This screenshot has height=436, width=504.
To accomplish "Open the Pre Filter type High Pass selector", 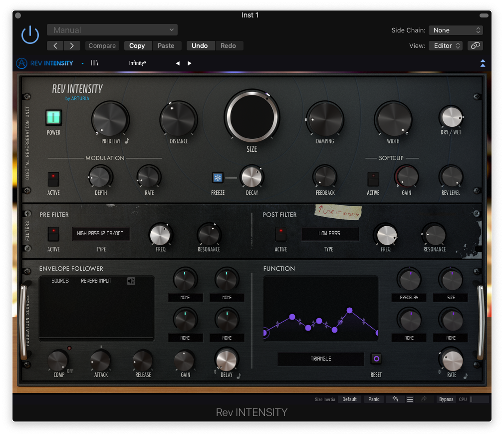I will pyautogui.click(x=101, y=234).
